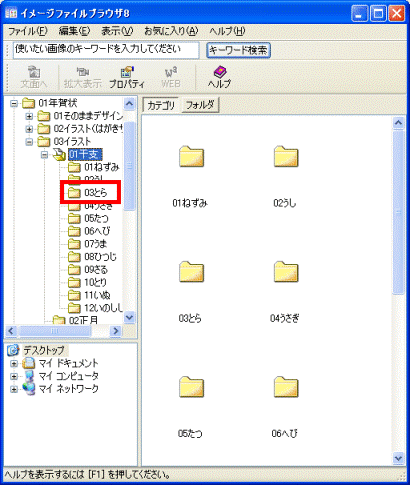
Task: Select 08ひつじ in the folder tree
Action: pos(100,257)
